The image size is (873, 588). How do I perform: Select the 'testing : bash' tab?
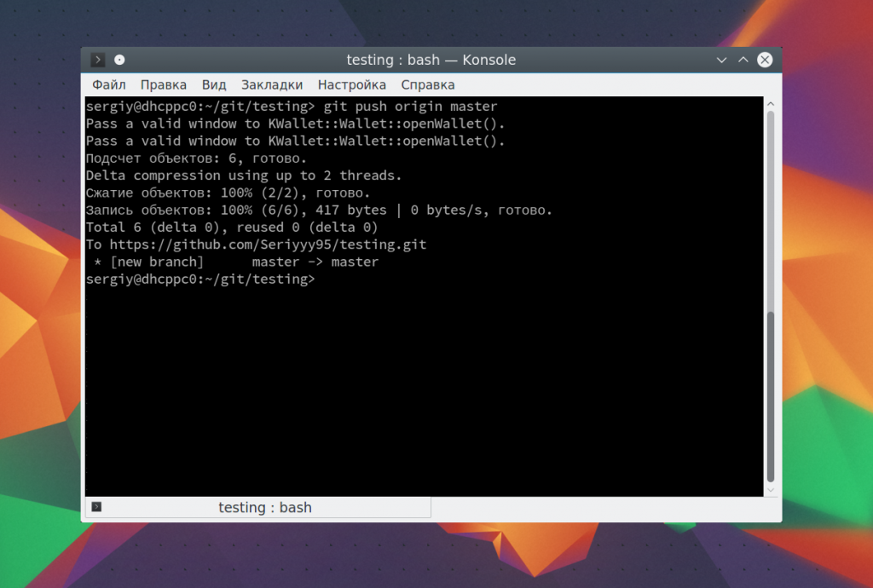(264, 508)
